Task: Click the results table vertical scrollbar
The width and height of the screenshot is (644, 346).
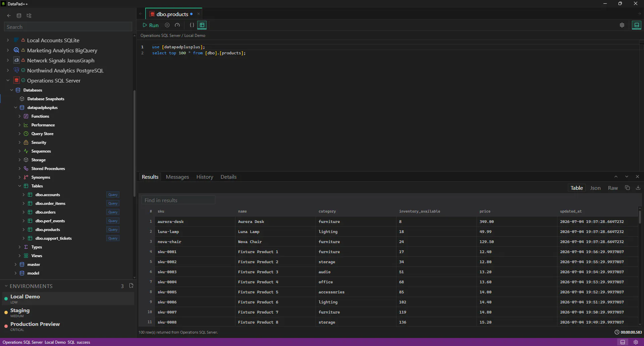Action: click(x=640, y=217)
